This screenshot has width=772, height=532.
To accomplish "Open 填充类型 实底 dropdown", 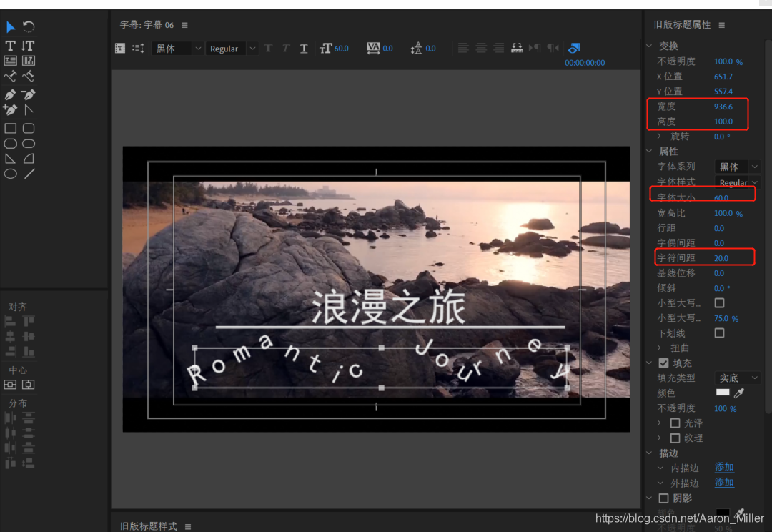I will tap(737, 378).
